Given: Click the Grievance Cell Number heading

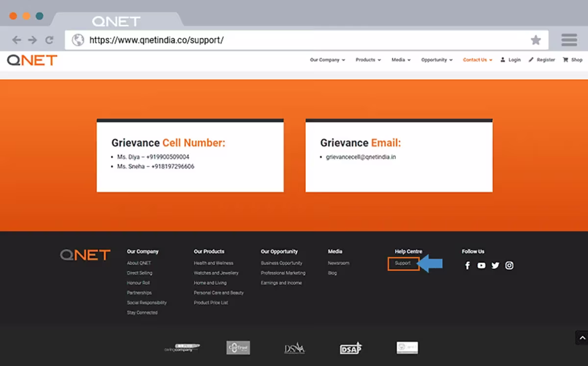Looking at the screenshot, I should (x=169, y=143).
